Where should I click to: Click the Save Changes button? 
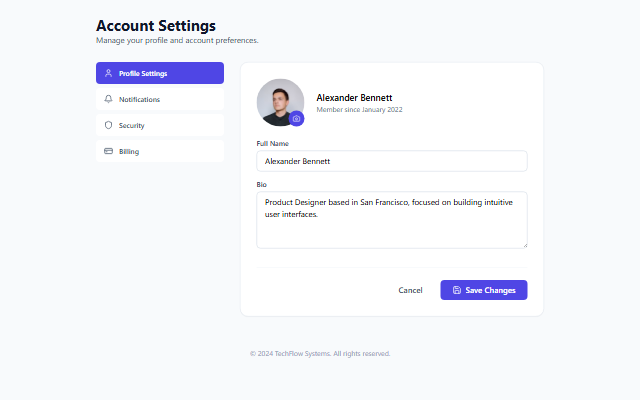(484, 290)
